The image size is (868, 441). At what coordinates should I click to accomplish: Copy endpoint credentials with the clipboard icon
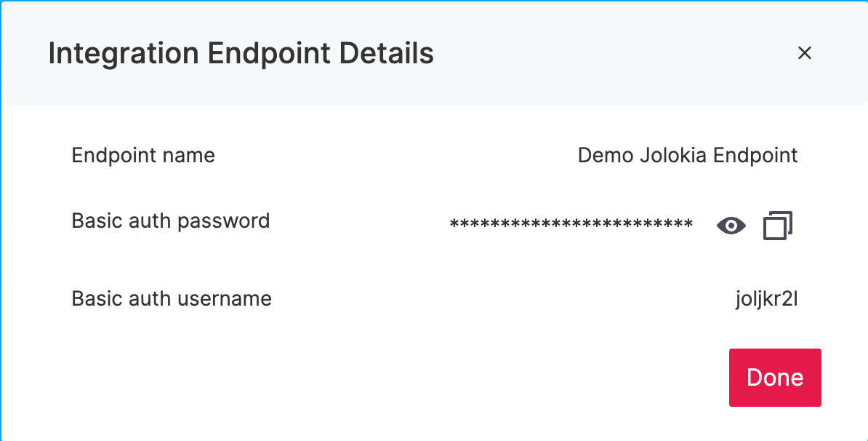(x=778, y=226)
